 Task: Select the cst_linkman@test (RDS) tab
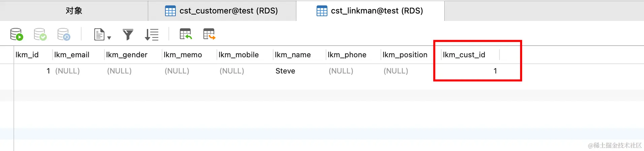(370, 11)
